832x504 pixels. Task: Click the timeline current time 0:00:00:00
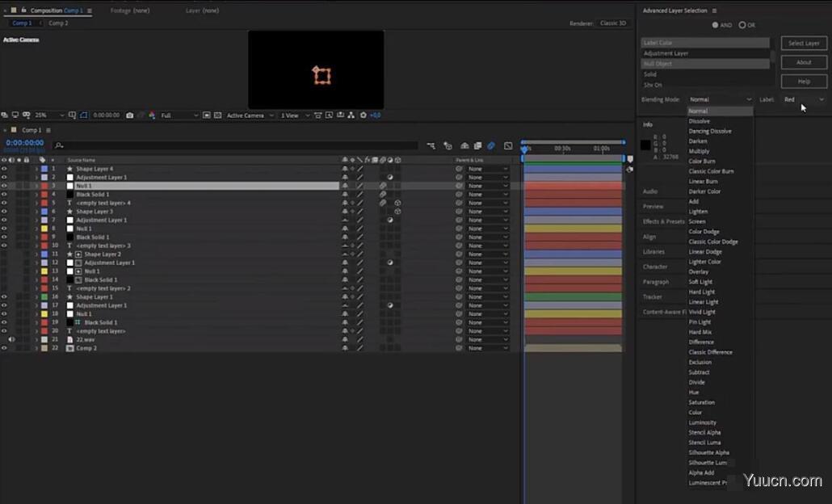[x=25, y=143]
